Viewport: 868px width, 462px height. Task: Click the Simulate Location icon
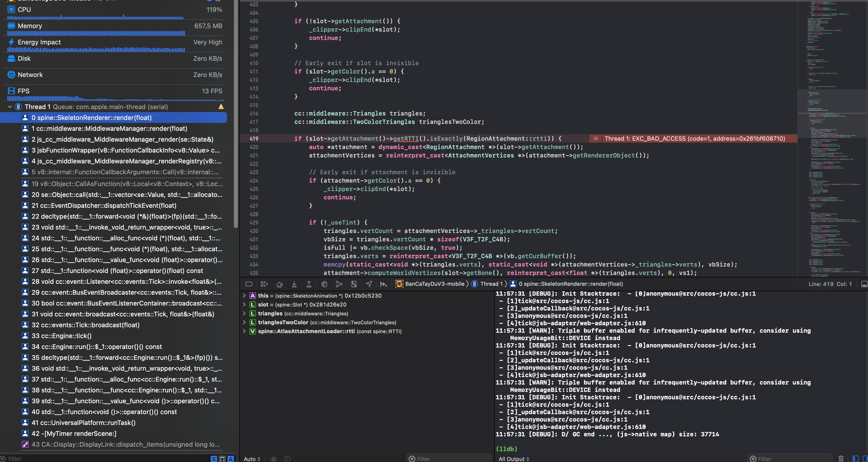click(x=368, y=284)
